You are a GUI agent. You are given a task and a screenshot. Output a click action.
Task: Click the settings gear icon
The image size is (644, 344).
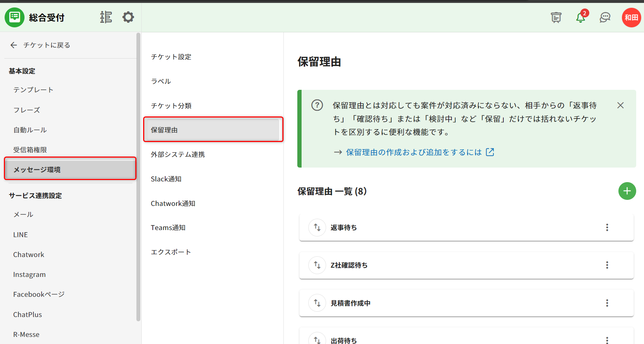point(128,17)
